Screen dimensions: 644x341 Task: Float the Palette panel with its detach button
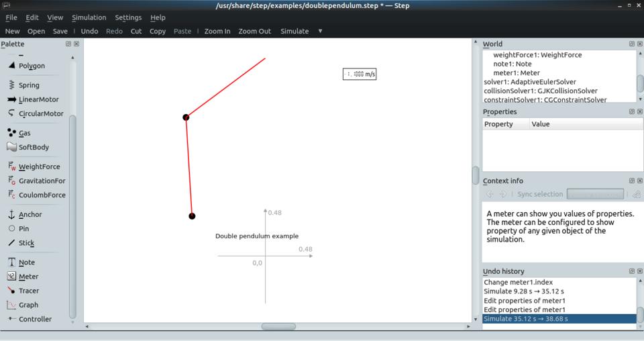point(68,44)
